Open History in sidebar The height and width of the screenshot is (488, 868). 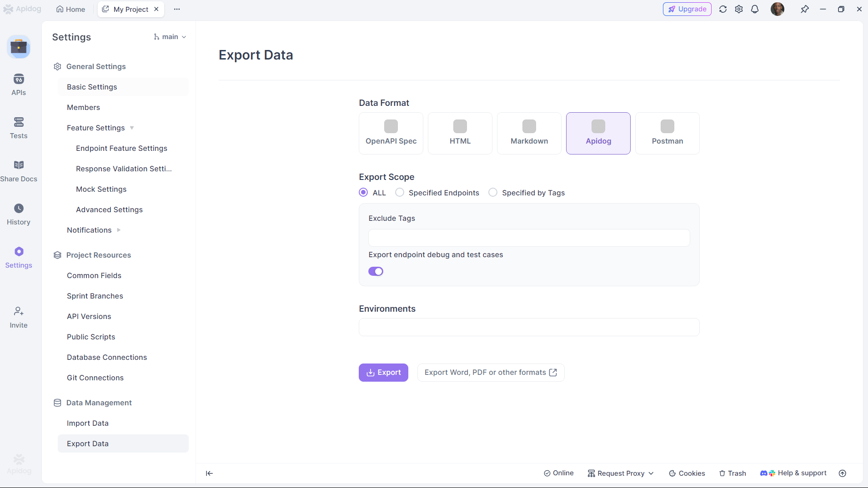[x=19, y=214]
